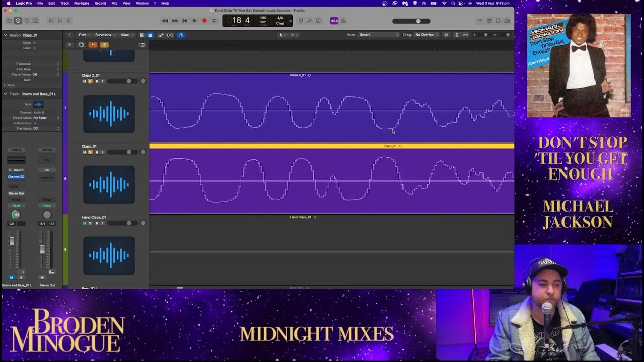Toggle Cycle mode button
The image size is (644, 362).
[x=214, y=21]
